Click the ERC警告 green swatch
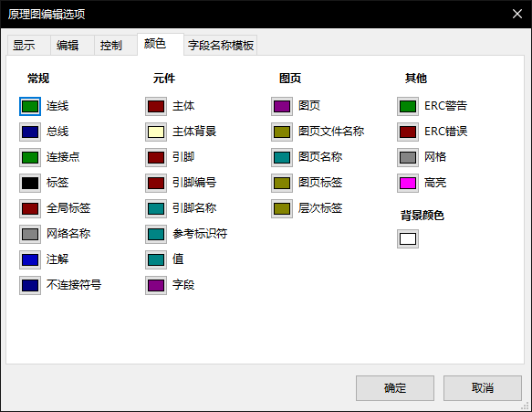Screen dimensions: 532x412 pos(408,106)
